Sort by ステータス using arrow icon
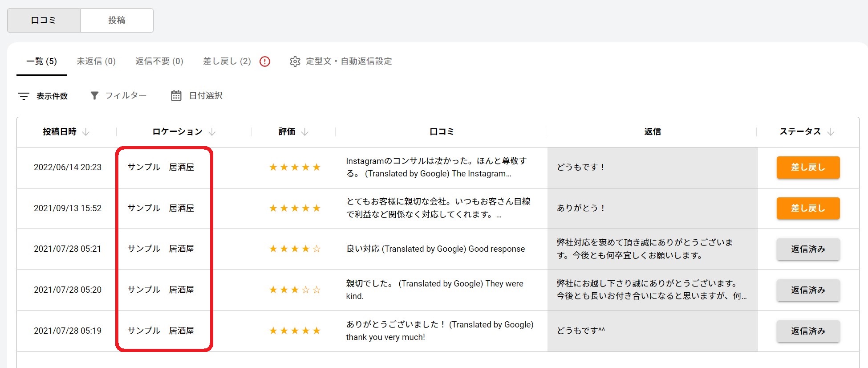Screen dimensions: 868x368 [x=831, y=132]
